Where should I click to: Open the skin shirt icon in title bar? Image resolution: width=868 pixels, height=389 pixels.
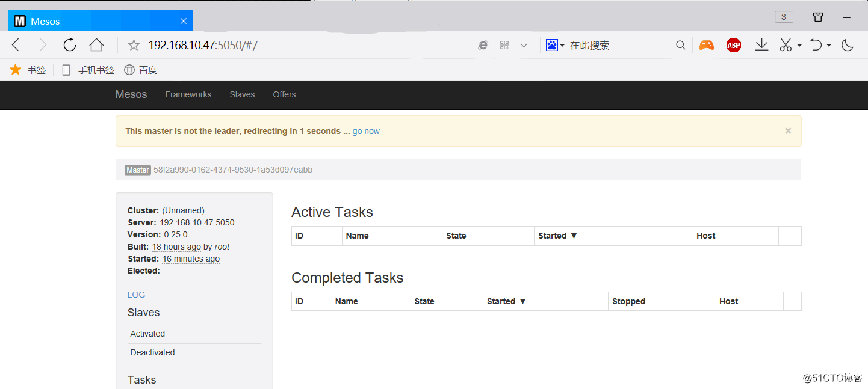pyautogui.click(x=818, y=17)
